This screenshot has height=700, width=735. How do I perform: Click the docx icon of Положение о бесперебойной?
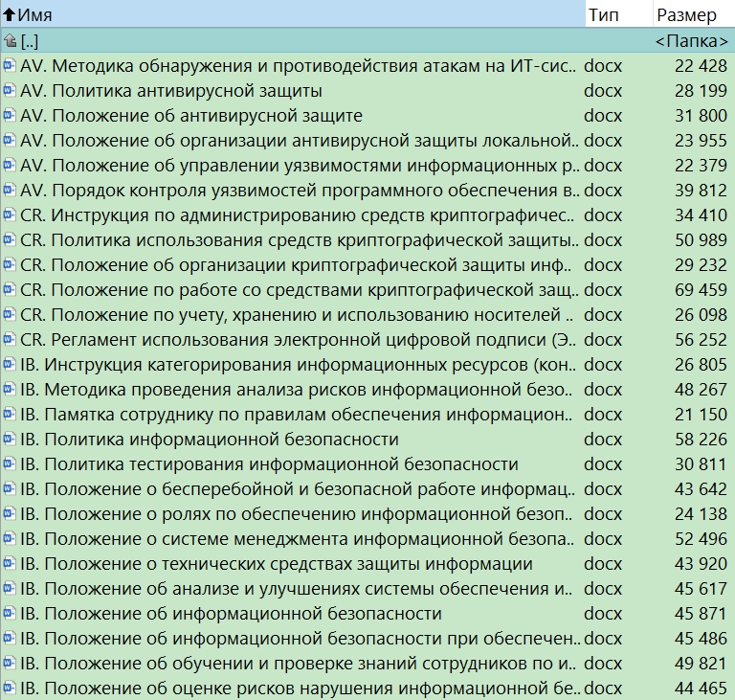click(10, 488)
